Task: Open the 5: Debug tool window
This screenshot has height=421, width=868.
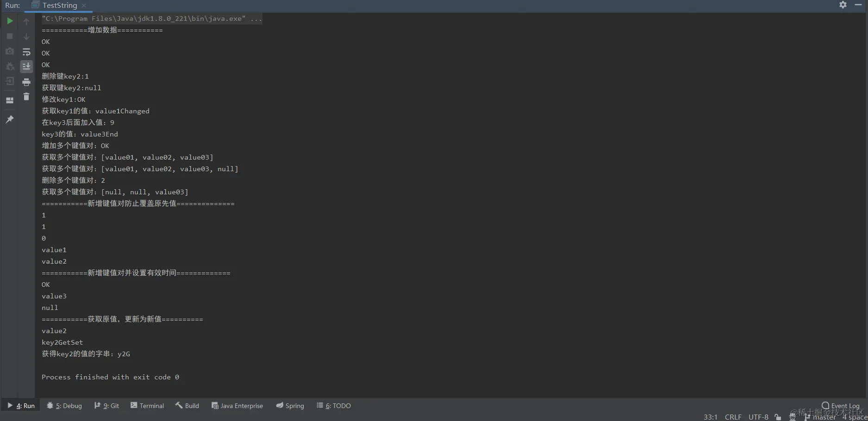Action: 64,406
